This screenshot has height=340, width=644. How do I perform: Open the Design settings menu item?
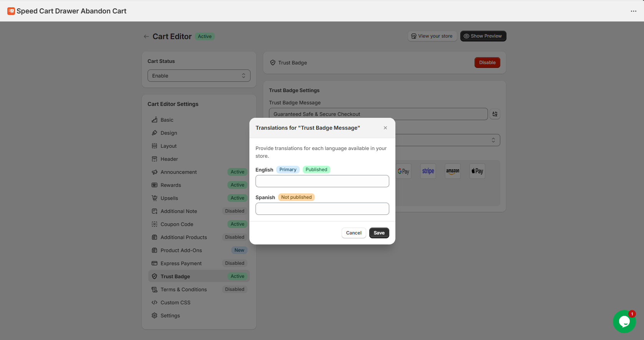tap(169, 133)
